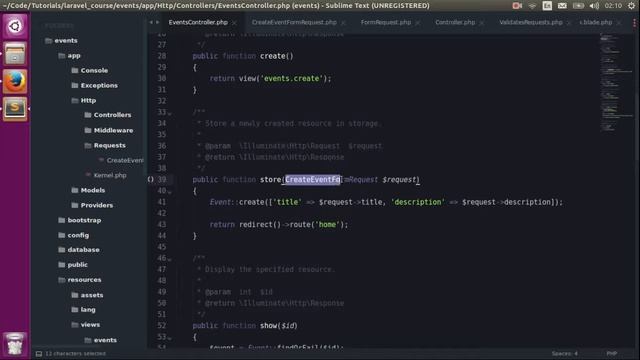Click the highlighted CreateEventFo selection on line 39
640x360 pixels.
point(313,180)
